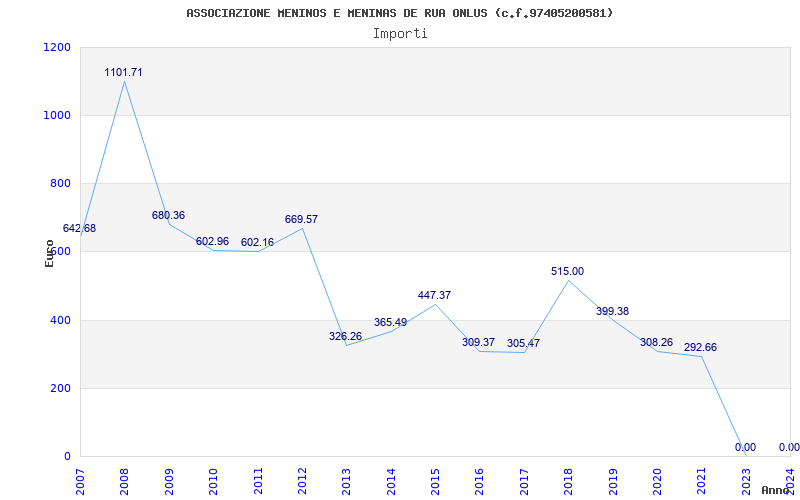Screen dimensions: 800x500
Task: Click the 309.37 value label
Action: tap(479, 342)
